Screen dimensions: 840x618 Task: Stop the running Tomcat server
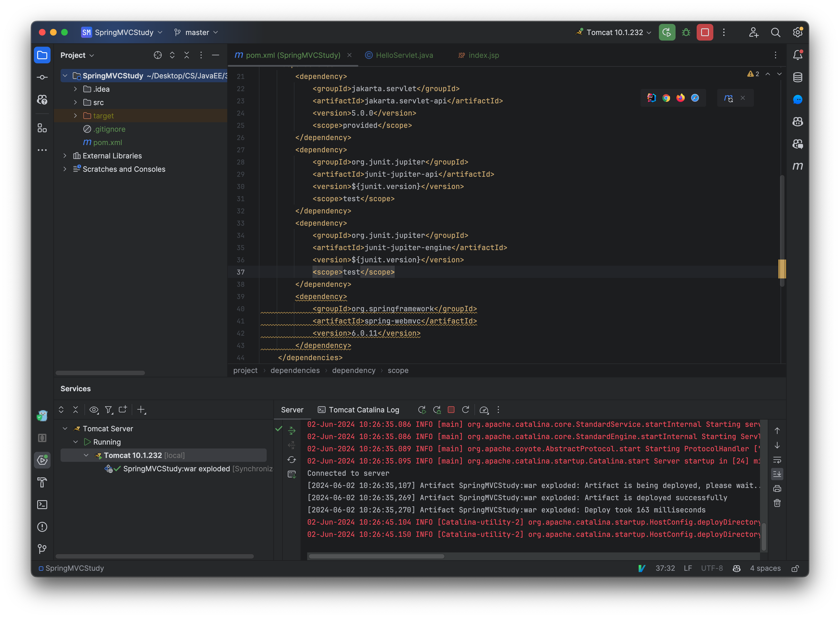(x=705, y=32)
